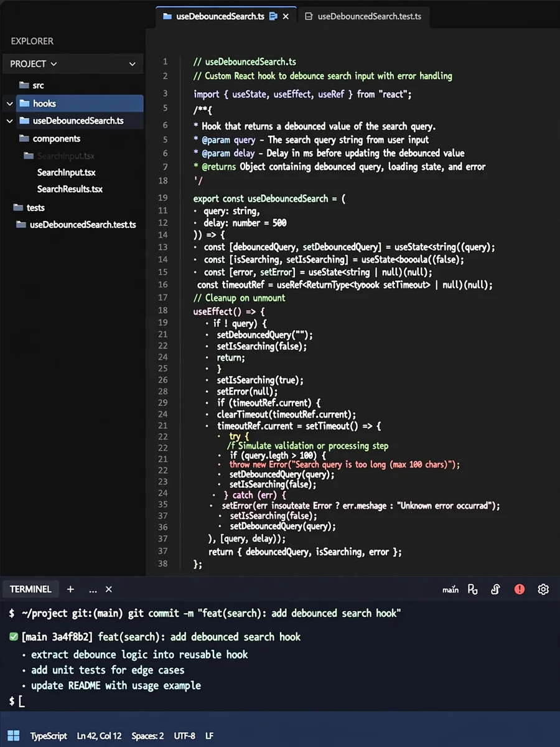Click the file icon on the useDebouncedSearch.test.ts tab

pyautogui.click(x=308, y=17)
